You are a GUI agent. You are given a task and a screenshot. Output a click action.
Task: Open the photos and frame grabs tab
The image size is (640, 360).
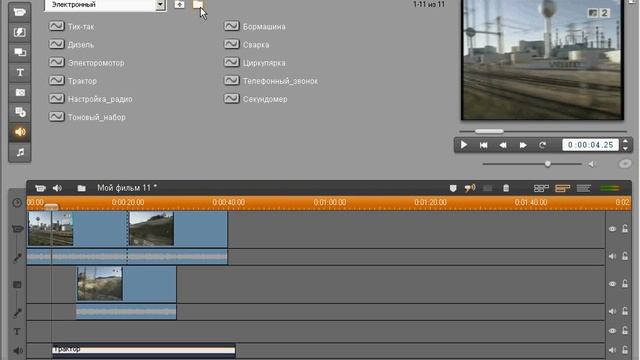[x=20, y=92]
